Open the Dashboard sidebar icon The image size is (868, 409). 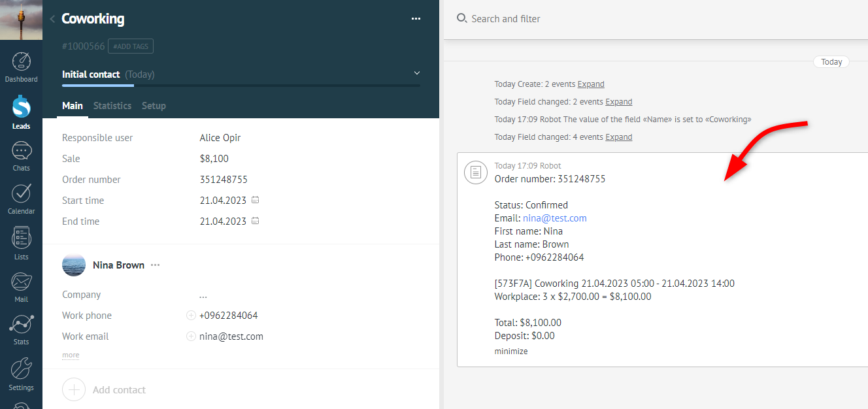22,63
